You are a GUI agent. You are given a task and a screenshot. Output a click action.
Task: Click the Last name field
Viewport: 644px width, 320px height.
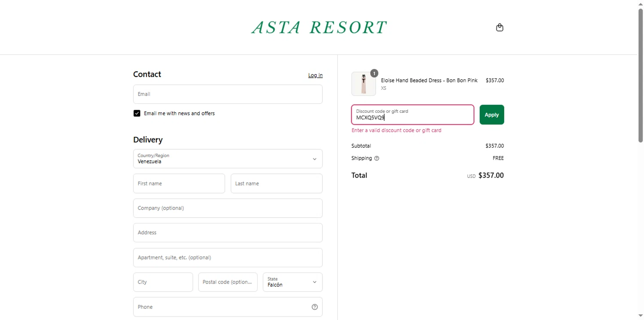[x=276, y=184]
